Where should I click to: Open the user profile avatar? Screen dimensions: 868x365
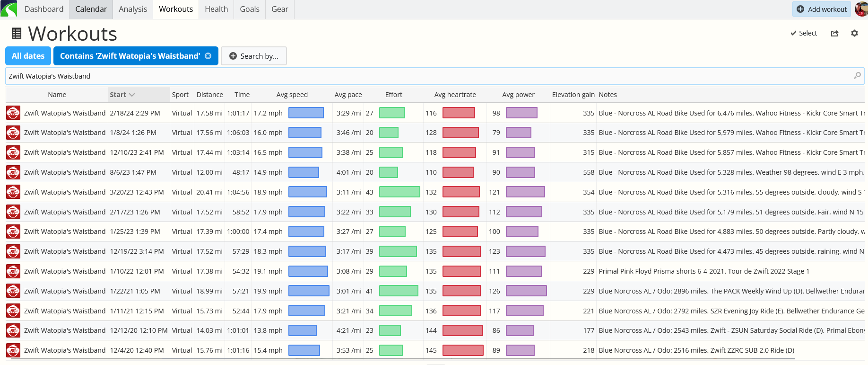tap(861, 9)
